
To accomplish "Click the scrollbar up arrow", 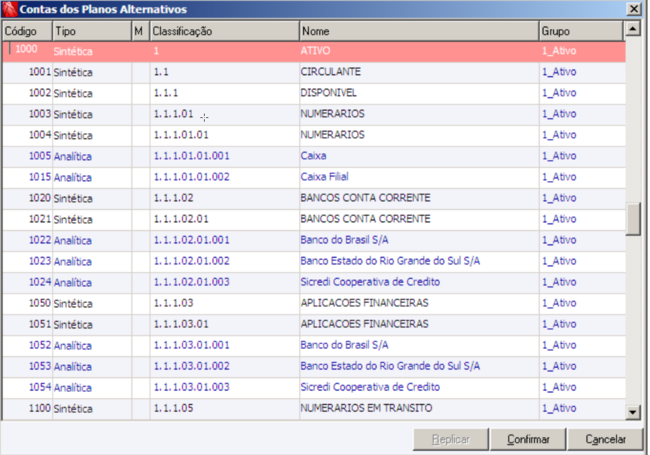I will tap(633, 29).
